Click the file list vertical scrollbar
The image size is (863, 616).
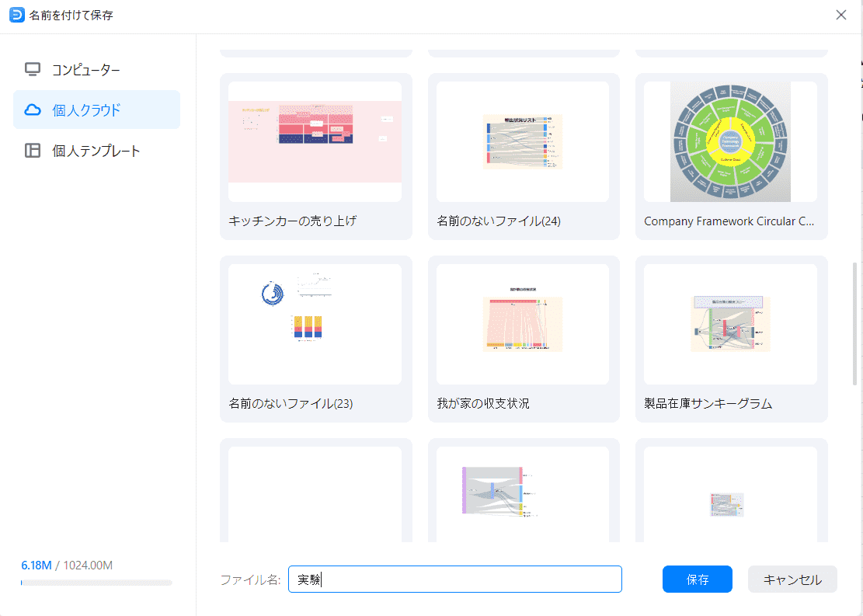855,322
